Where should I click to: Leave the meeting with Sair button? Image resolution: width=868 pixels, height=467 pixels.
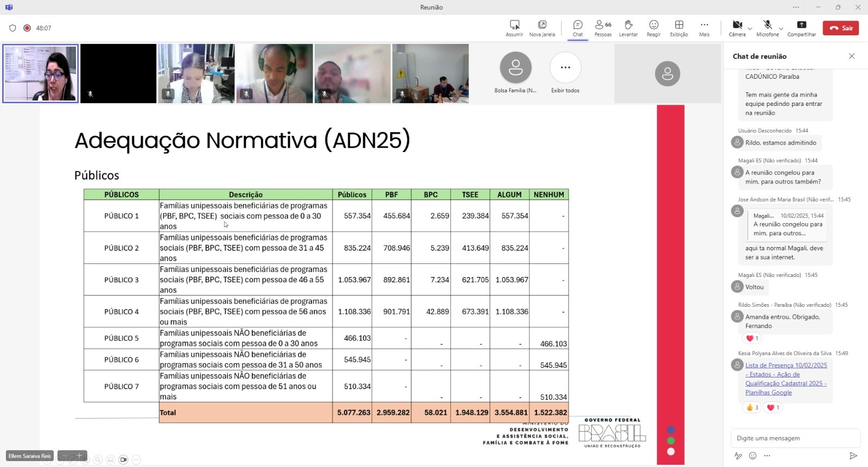(840, 28)
